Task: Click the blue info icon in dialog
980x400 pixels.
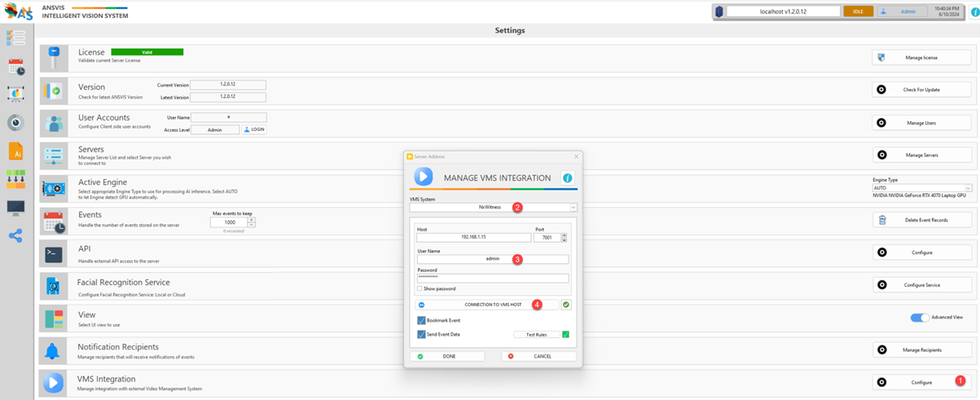Action: 567,178
